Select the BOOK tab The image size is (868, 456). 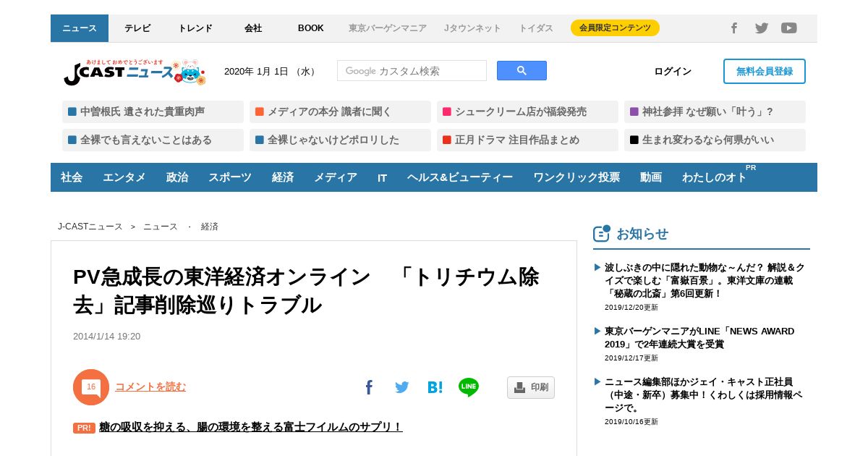[311, 28]
